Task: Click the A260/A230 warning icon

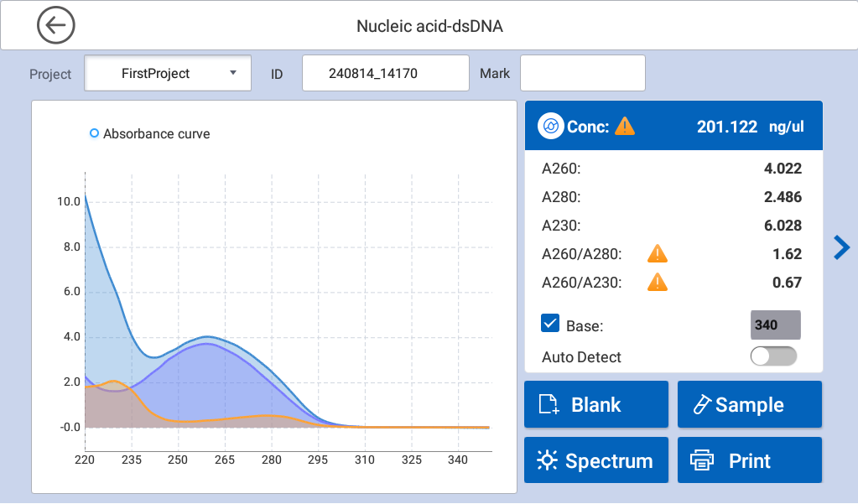Action: point(658,283)
